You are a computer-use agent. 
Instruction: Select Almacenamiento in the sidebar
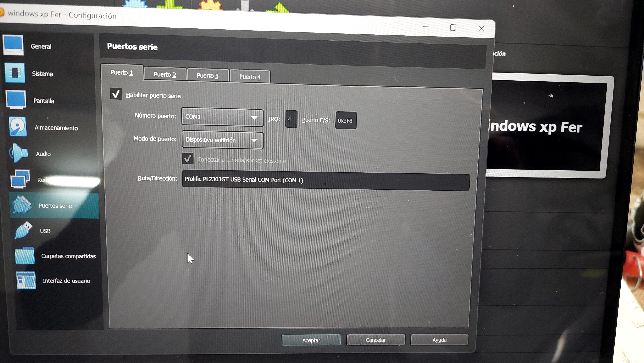pos(56,128)
